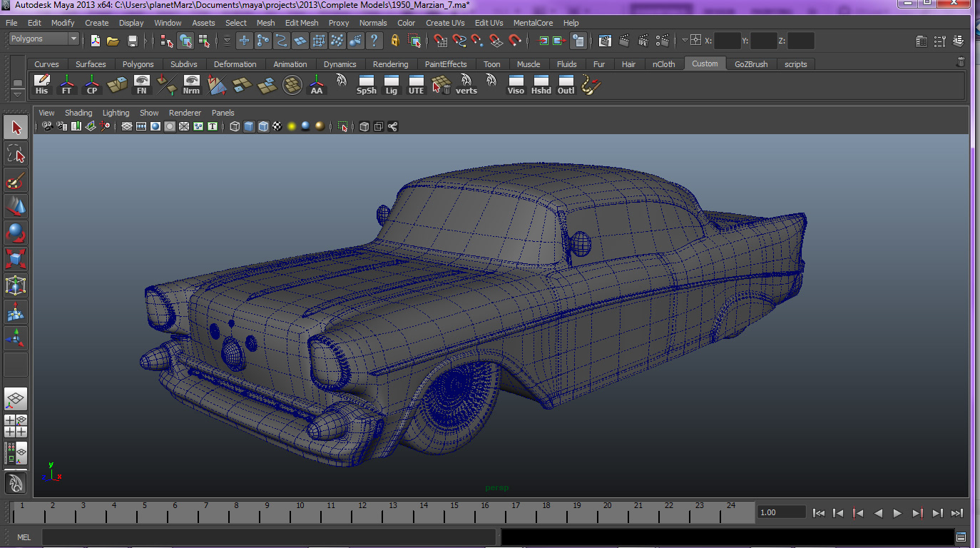
Task: Open the shelf options arrow menu
Action: (18, 95)
